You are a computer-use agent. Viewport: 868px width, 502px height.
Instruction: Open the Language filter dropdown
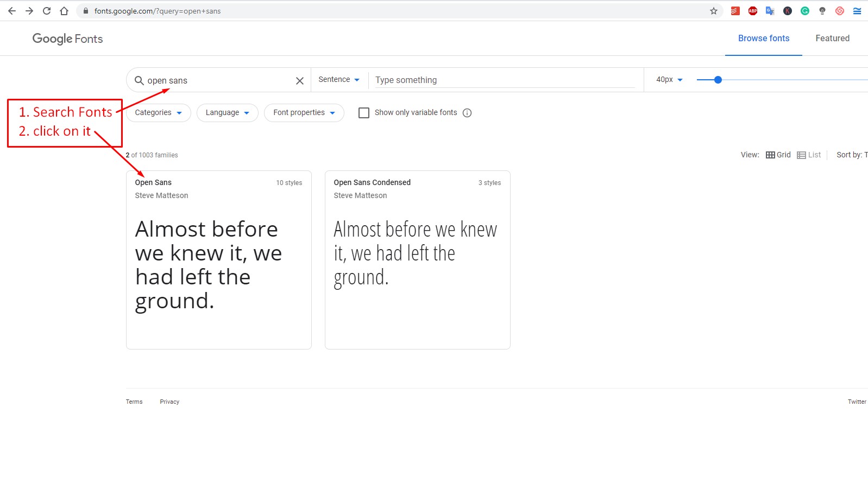coord(227,113)
